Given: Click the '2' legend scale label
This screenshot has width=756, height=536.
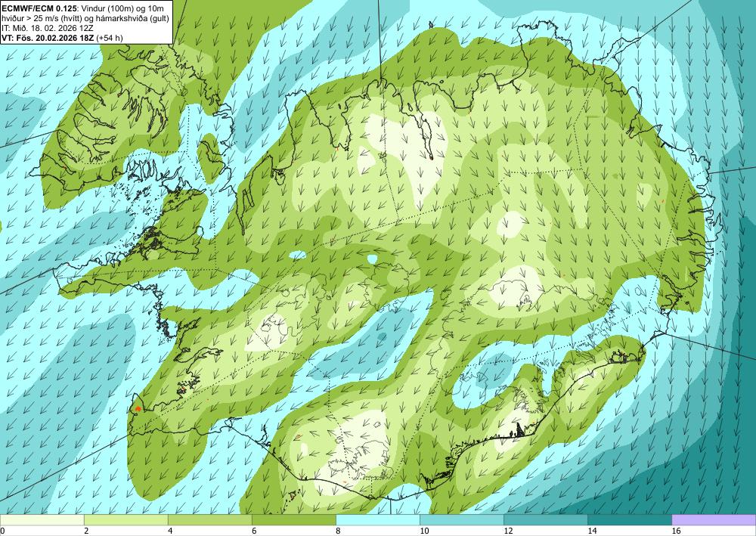Looking at the screenshot, I should pos(86,531).
